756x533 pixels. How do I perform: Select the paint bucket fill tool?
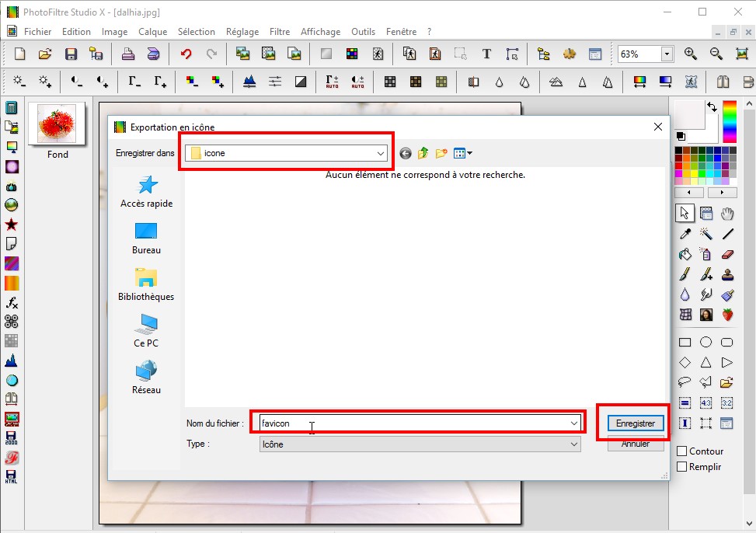click(x=685, y=254)
